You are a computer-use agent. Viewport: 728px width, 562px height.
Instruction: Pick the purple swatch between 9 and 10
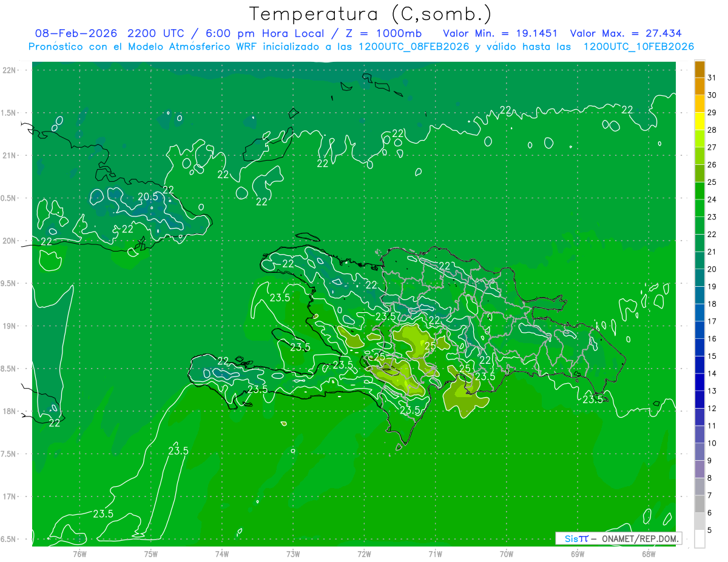tap(699, 452)
